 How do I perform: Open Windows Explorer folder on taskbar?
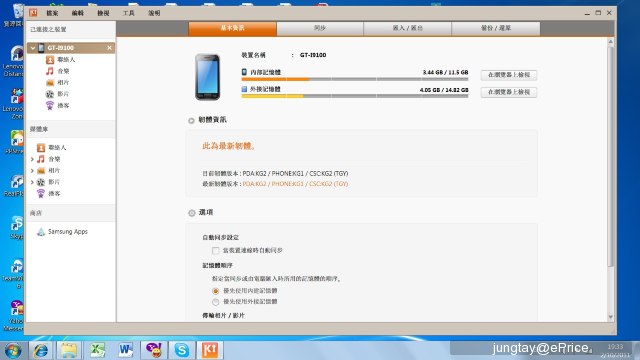69,351
